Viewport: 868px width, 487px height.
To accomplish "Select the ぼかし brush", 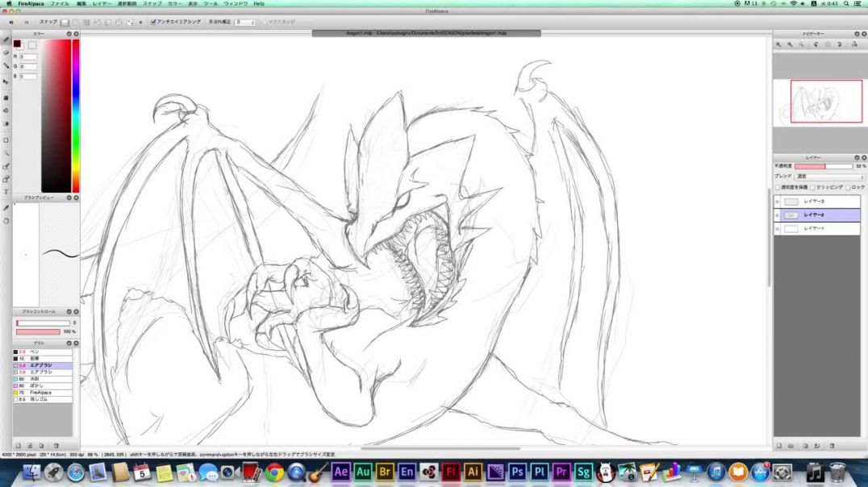I will pyautogui.click(x=43, y=385).
